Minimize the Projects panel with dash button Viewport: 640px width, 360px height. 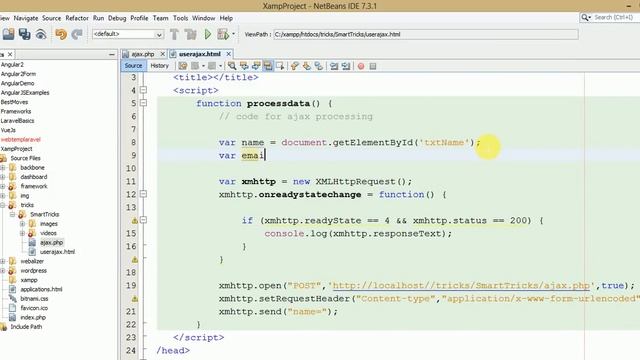click(112, 54)
